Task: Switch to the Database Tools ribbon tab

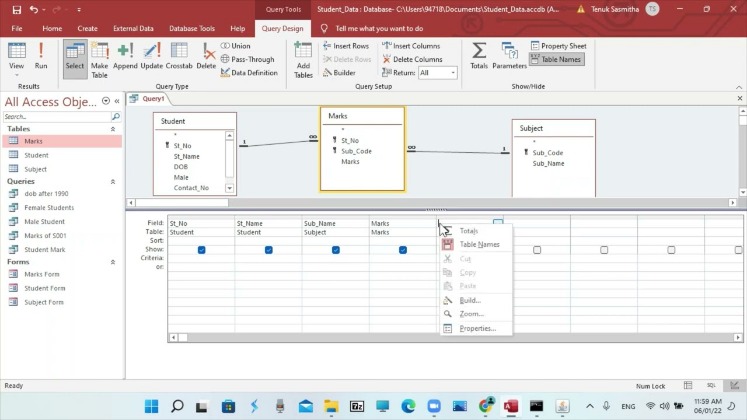Action: point(190,29)
